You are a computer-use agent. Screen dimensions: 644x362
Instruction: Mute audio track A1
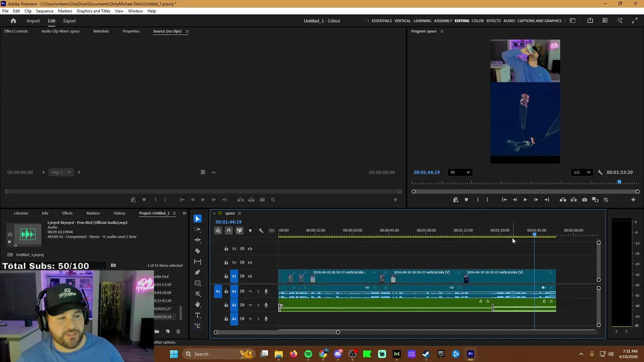point(250,292)
